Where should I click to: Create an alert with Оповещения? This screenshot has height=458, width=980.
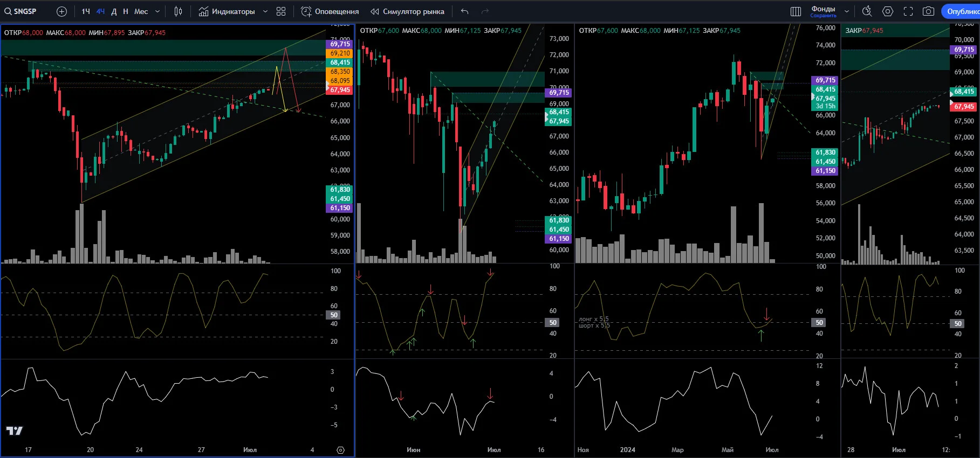(330, 11)
